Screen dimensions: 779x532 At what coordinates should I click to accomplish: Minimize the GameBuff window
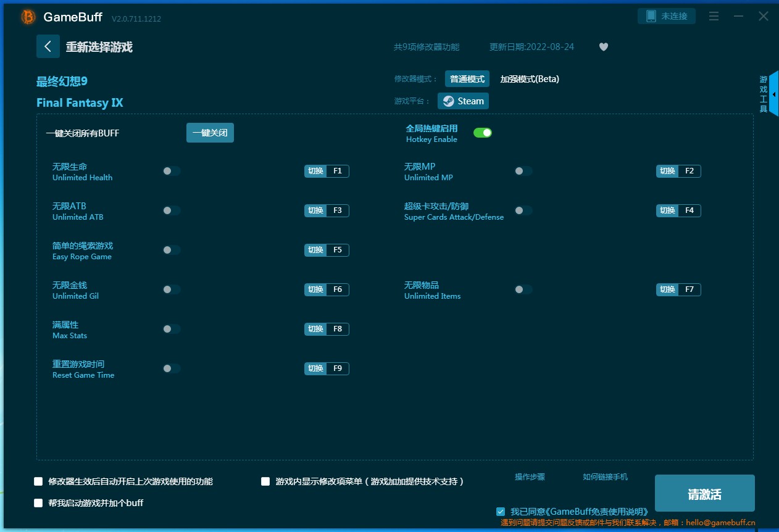pos(738,17)
